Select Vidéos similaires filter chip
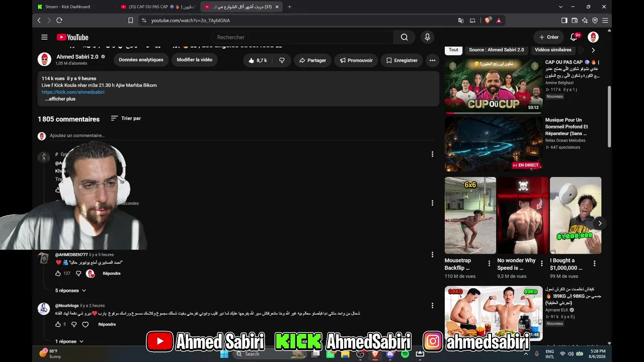644x362 pixels. [x=553, y=50]
